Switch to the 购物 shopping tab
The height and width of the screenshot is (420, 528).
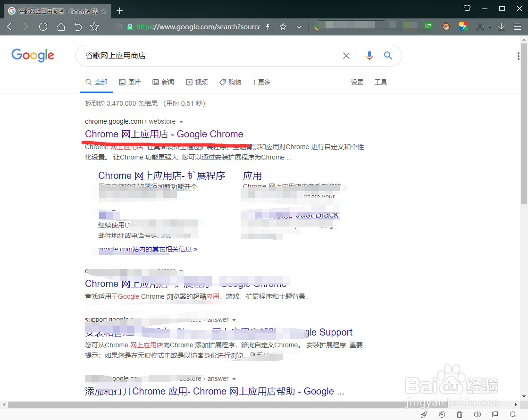click(230, 82)
